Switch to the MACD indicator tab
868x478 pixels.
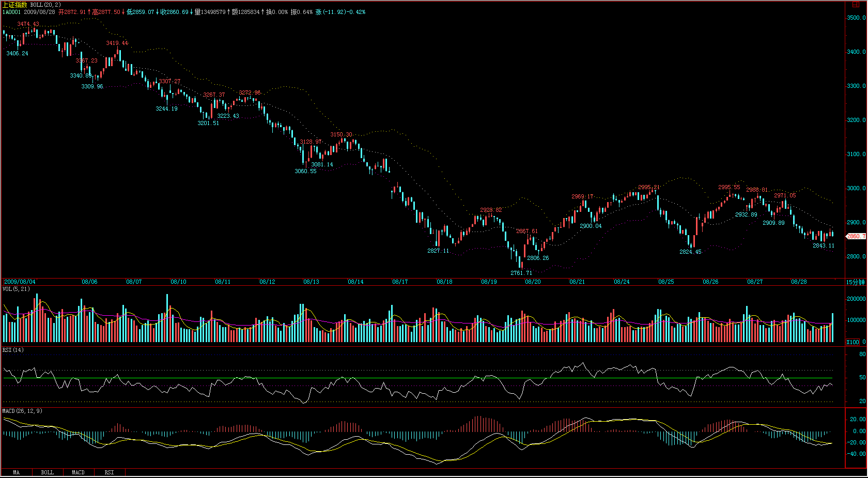pyautogui.click(x=79, y=472)
